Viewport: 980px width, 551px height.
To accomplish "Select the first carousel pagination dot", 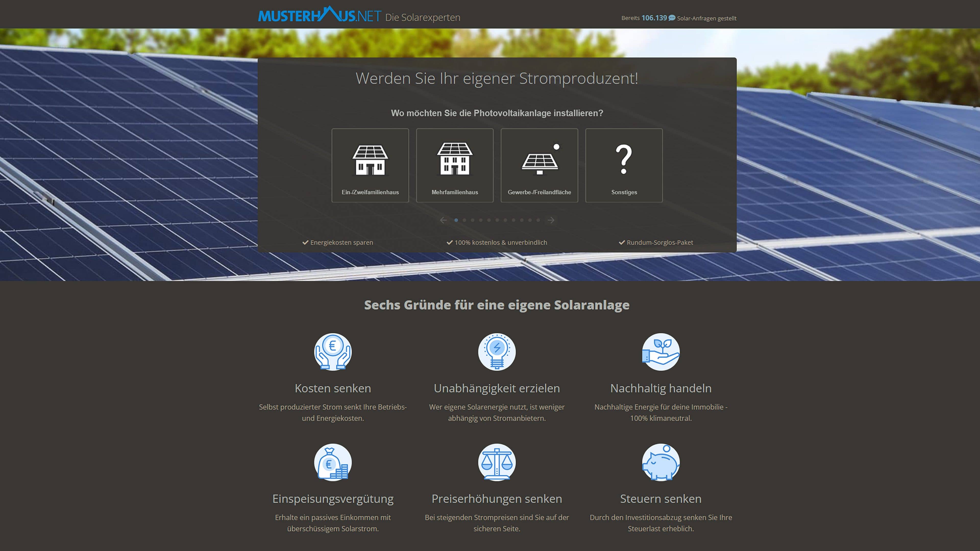I will pos(456,220).
